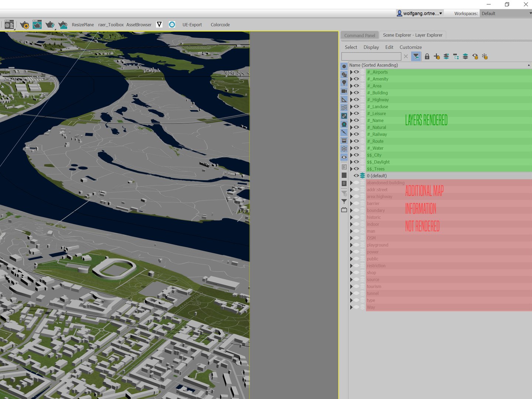Toggle Display Lights bulb filter

(344, 83)
